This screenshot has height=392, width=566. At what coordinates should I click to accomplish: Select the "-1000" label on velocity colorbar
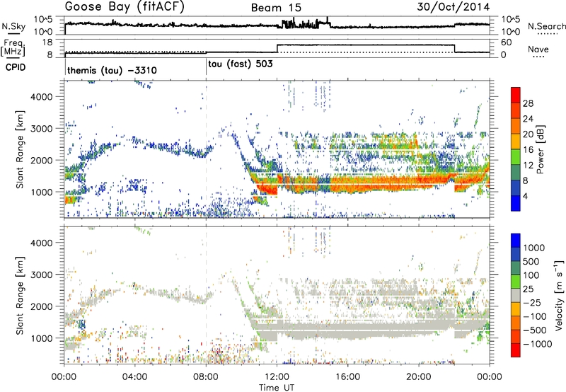[x=537, y=344]
